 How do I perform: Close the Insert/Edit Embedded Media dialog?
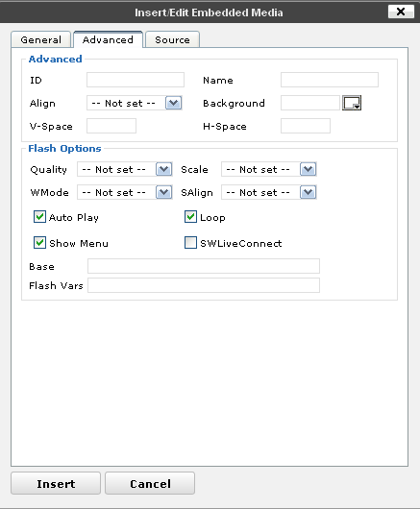(x=401, y=12)
